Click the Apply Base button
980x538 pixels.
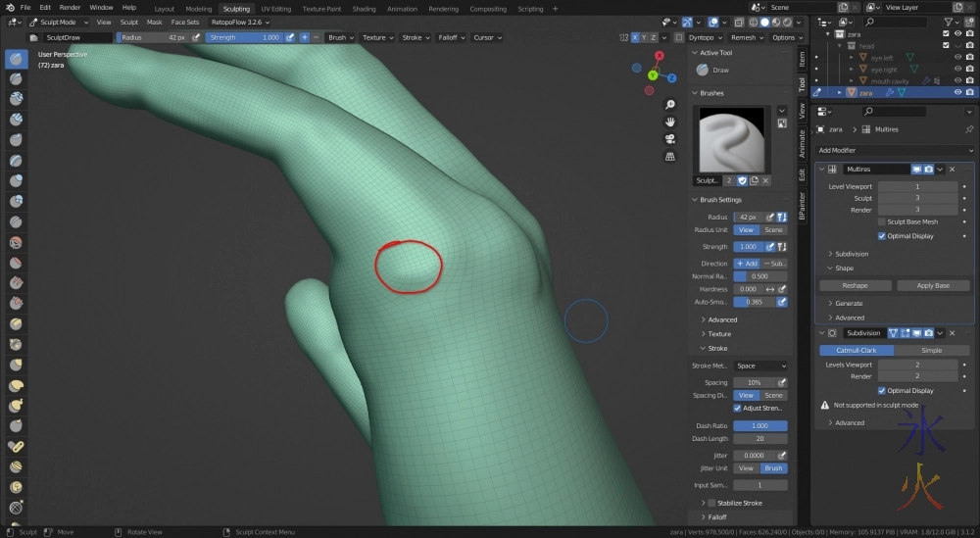932,286
